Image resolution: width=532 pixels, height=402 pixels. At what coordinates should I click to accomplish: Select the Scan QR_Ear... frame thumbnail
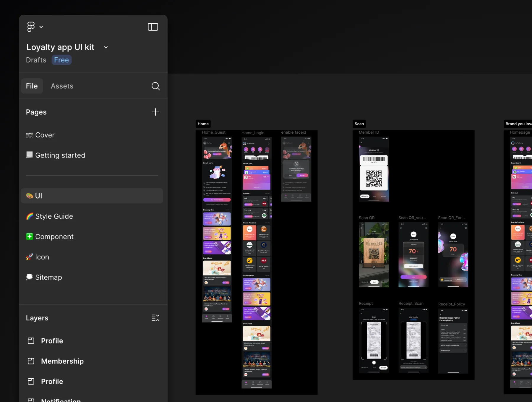pyautogui.click(x=453, y=255)
